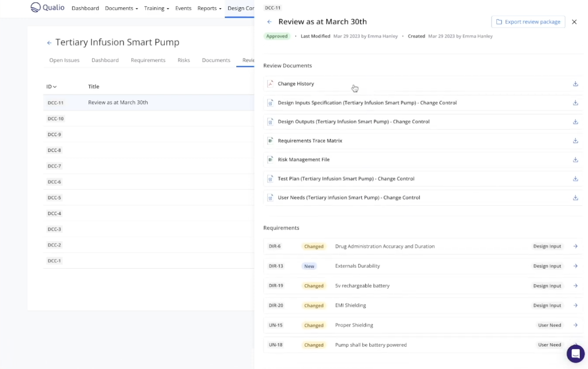This screenshot has height=369, width=588.
Task: Click the Qualio logo
Action: 47,7
